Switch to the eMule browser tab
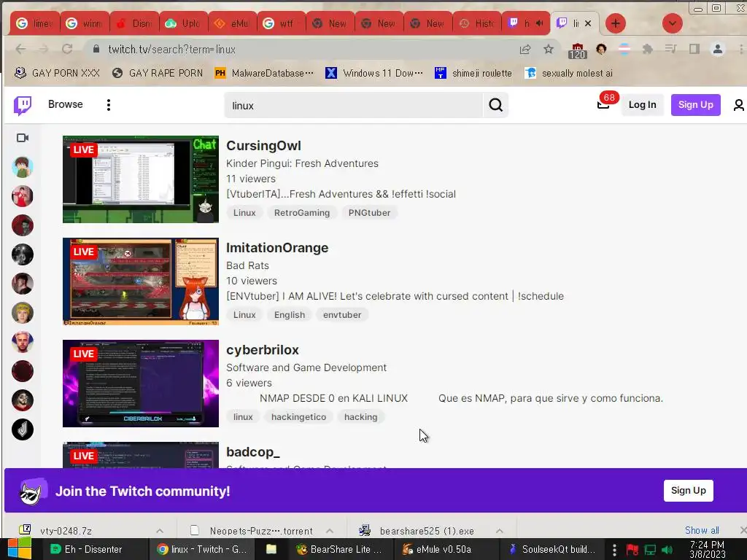The height and width of the screenshot is (560, 747). coord(233,23)
